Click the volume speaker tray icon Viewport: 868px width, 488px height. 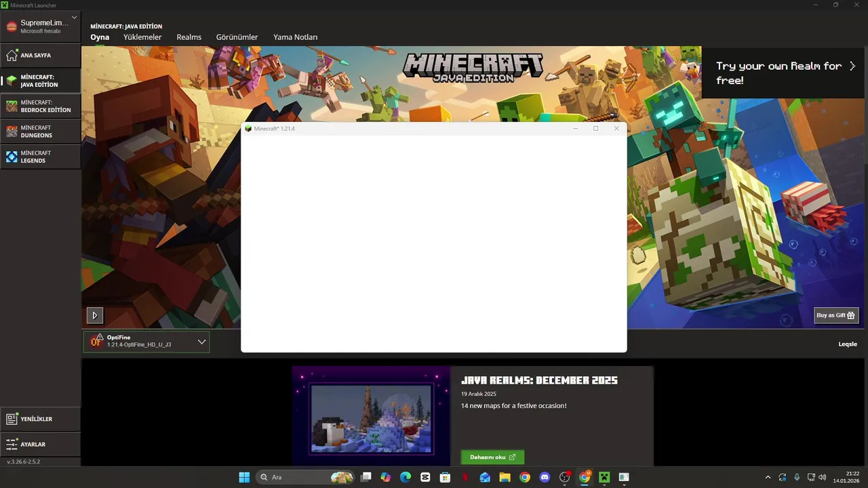823,477
